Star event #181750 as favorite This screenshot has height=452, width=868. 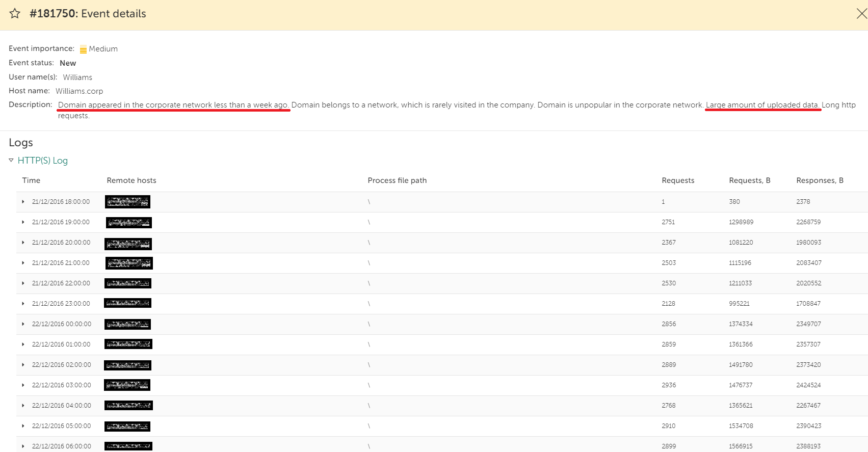click(15, 13)
